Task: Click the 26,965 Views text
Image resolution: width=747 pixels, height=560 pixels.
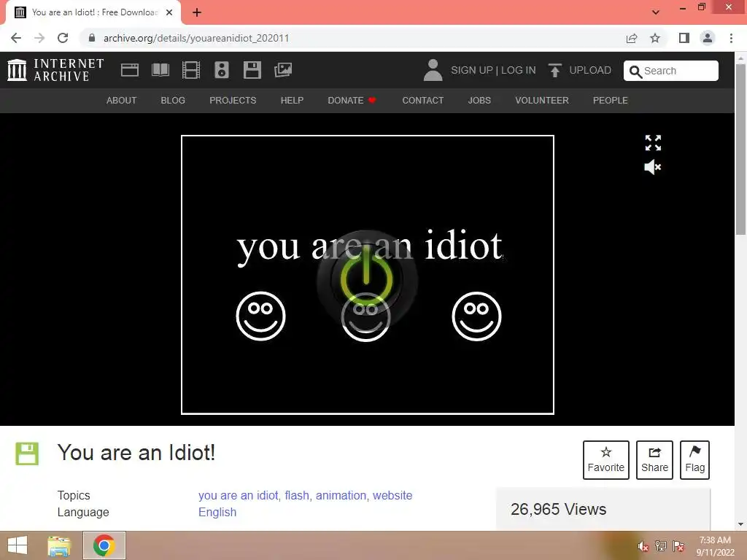Action: coord(558,509)
